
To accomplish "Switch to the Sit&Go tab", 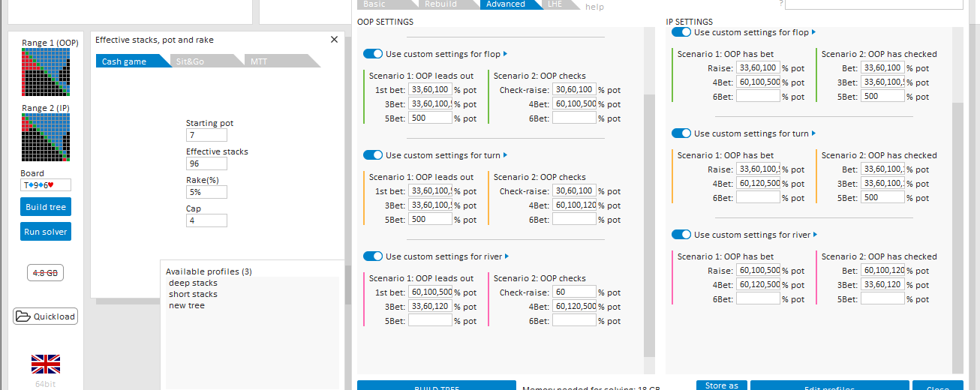I will (x=190, y=61).
